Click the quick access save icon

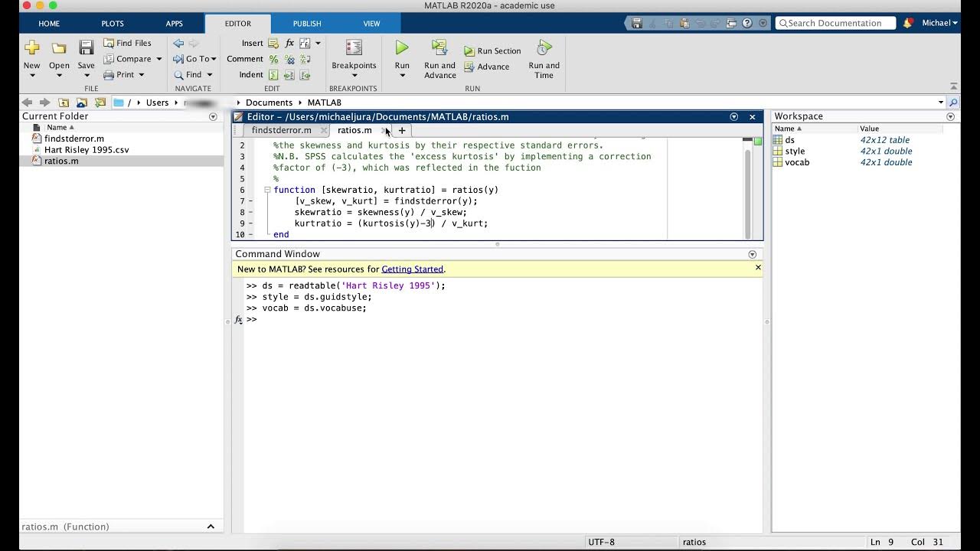coord(637,23)
